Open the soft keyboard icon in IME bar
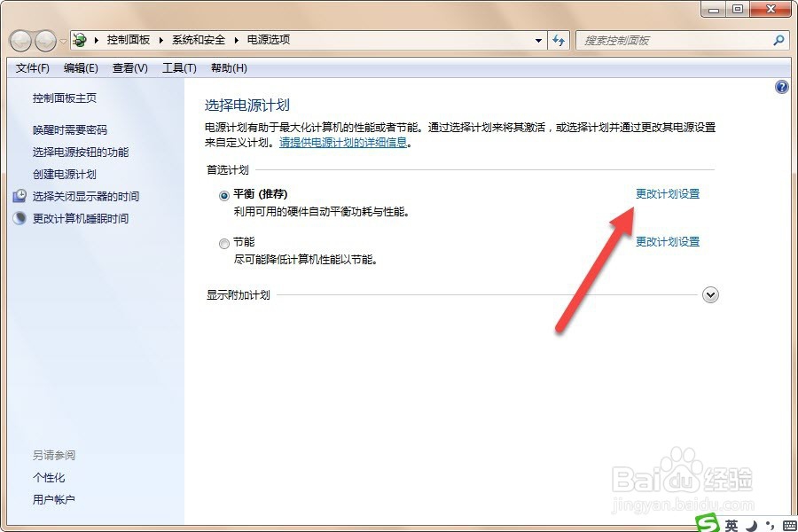Screen dimensions: 798x532 point(790,526)
